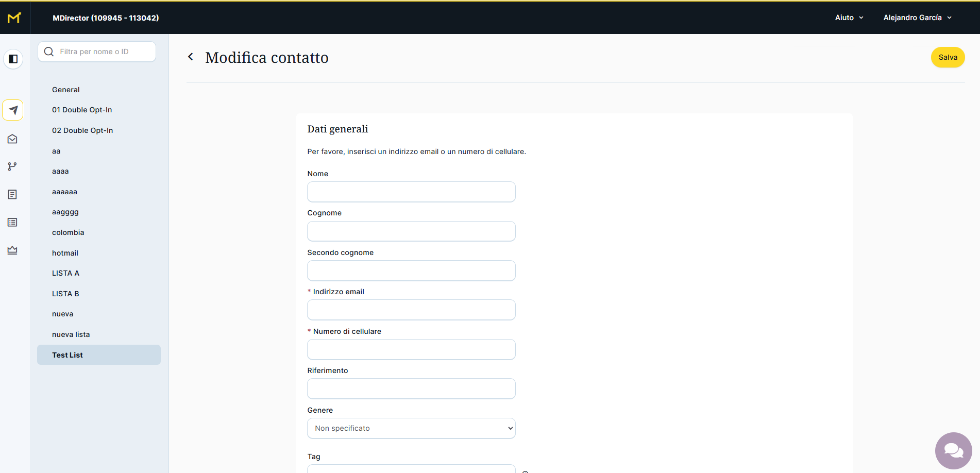Viewport: 980px width, 473px height.
Task: Expand the Alejandro García user menu
Action: click(917, 18)
